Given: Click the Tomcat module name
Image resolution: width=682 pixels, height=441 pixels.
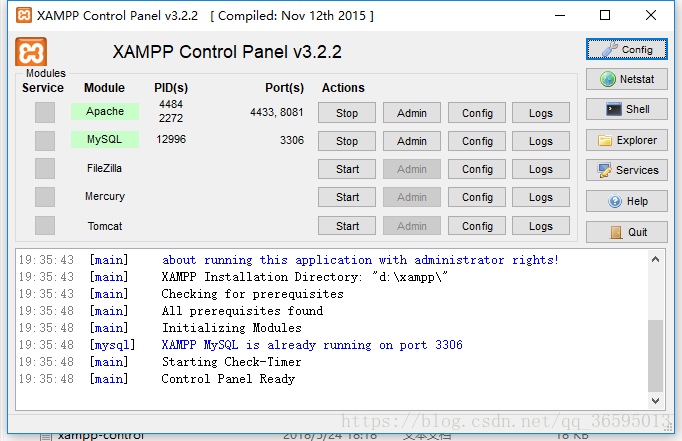Looking at the screenshot, I should [105, 226].
